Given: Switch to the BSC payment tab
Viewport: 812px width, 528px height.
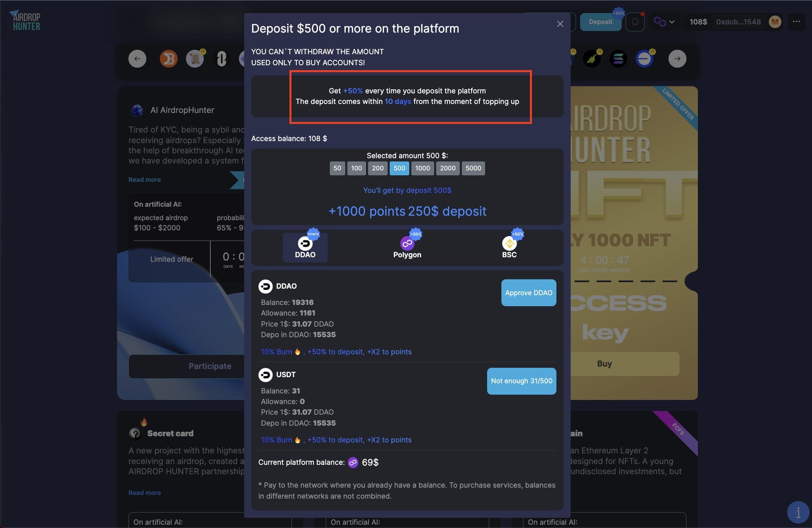Looking at the screenshot, I should click(x=509, y=247).
